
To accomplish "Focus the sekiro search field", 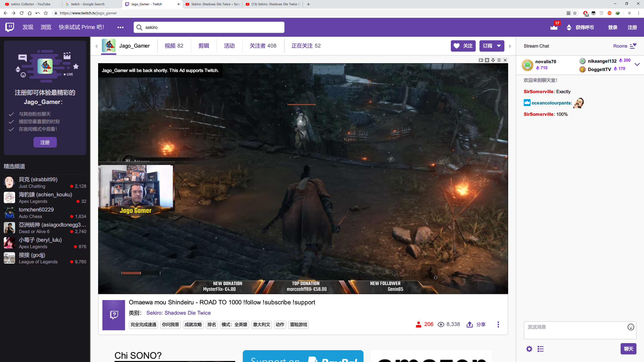I will click(209, 27).
